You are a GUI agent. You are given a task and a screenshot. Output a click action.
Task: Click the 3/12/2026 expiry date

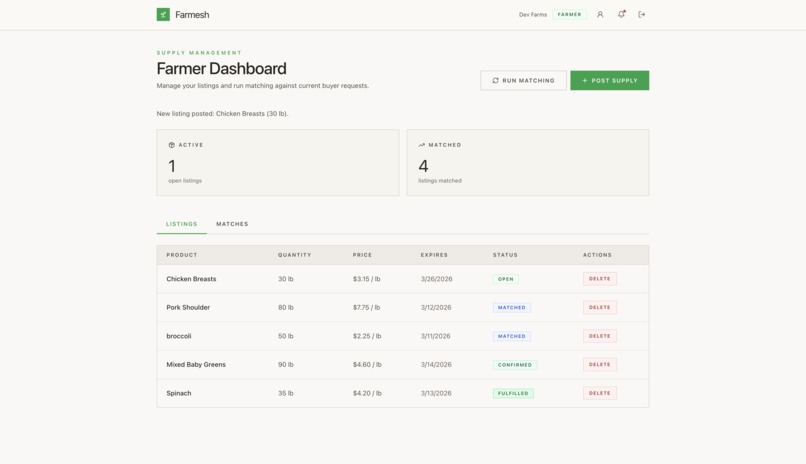click(436, 307)
